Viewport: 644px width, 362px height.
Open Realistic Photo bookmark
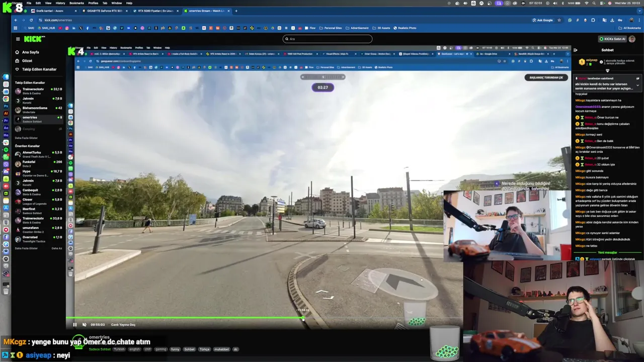click(405, 28)
